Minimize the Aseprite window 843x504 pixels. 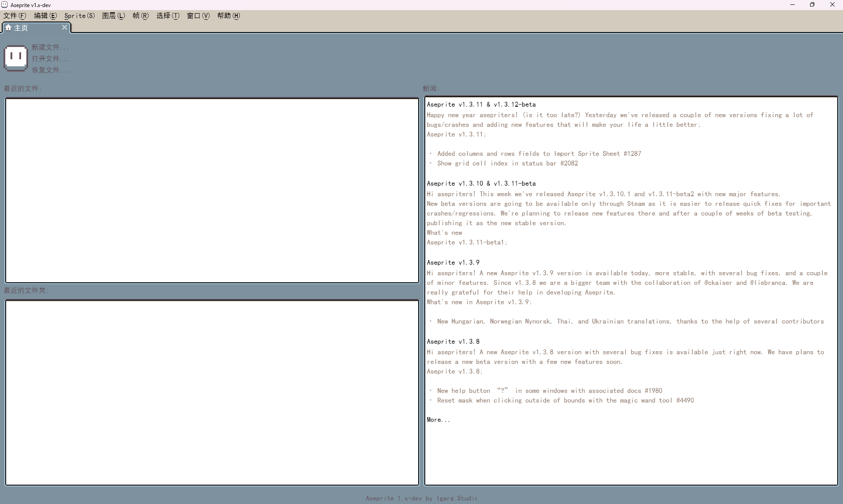[x=792, y=5]
